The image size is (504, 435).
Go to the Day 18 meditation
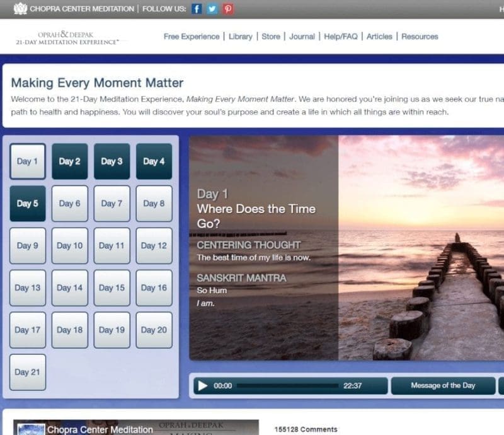pos(70,330)
